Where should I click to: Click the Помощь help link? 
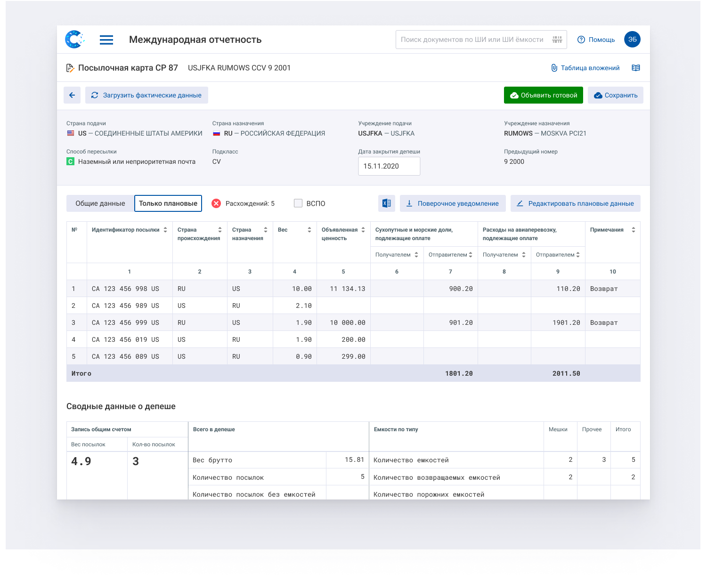tap(596, 40)
